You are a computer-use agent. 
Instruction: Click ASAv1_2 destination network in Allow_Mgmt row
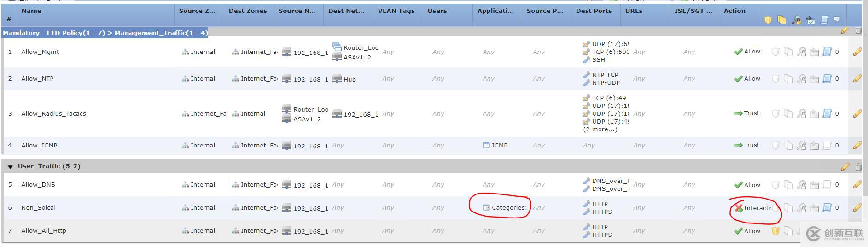click(x=352, y=58)
